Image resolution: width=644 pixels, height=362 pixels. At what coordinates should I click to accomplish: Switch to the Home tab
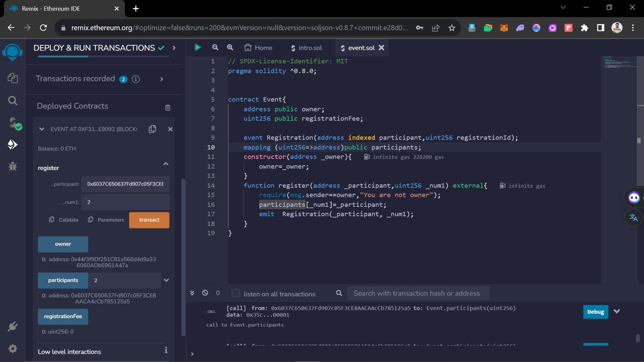click(258, 48)
